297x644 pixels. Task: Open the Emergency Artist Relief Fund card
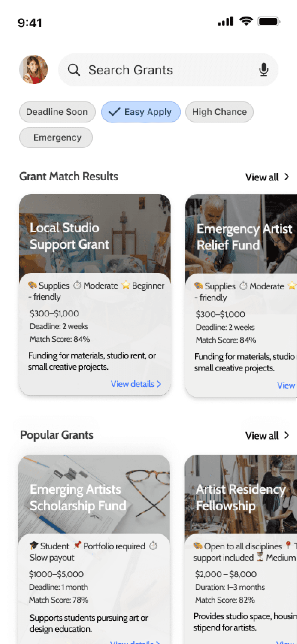click(x=241, y=295)
